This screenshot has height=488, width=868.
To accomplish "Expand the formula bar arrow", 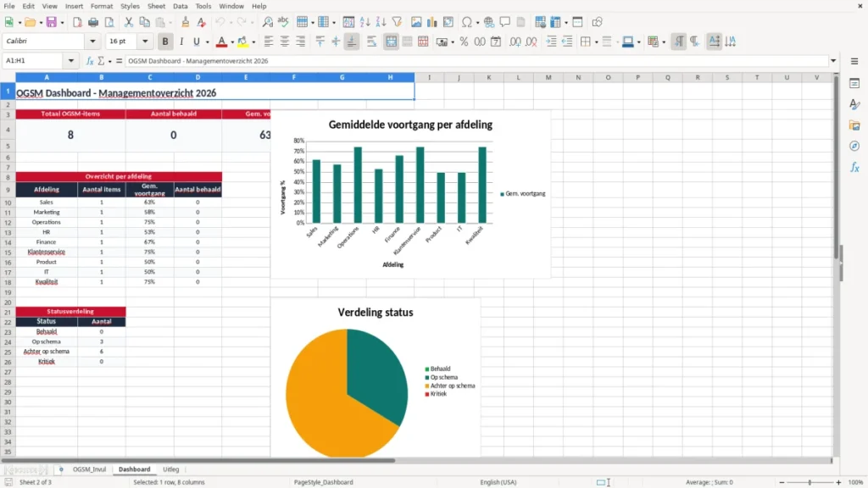I will pos(833,61).
